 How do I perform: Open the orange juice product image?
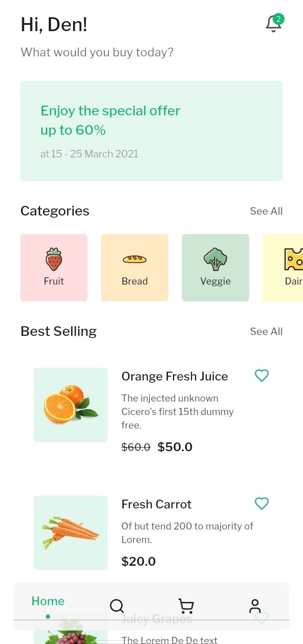71,405
